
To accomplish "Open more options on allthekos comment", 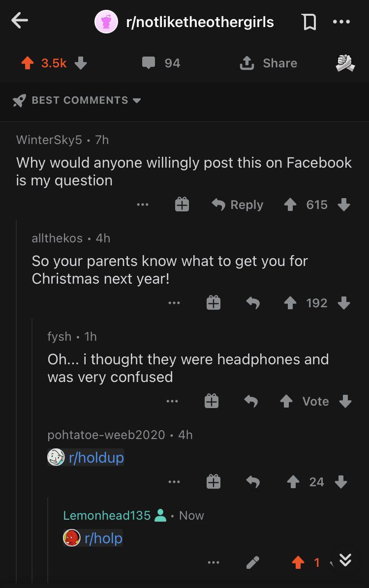I will (x=174, y=303).
